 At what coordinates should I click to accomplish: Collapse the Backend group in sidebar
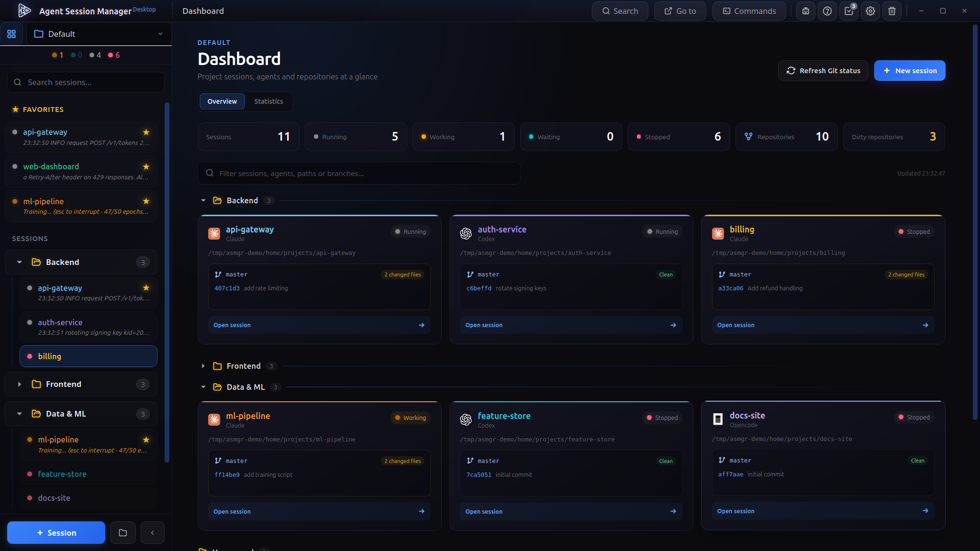20,262
